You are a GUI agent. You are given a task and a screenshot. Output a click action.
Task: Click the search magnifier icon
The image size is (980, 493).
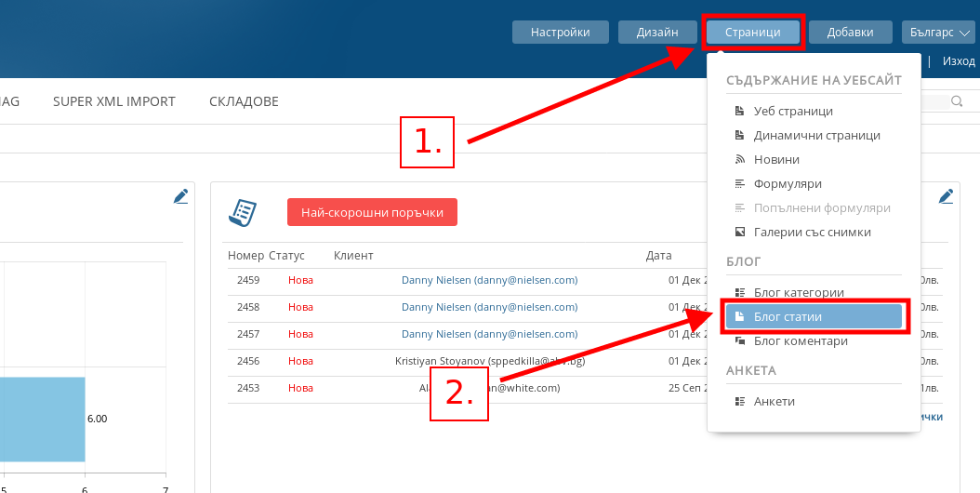point(957,102)
